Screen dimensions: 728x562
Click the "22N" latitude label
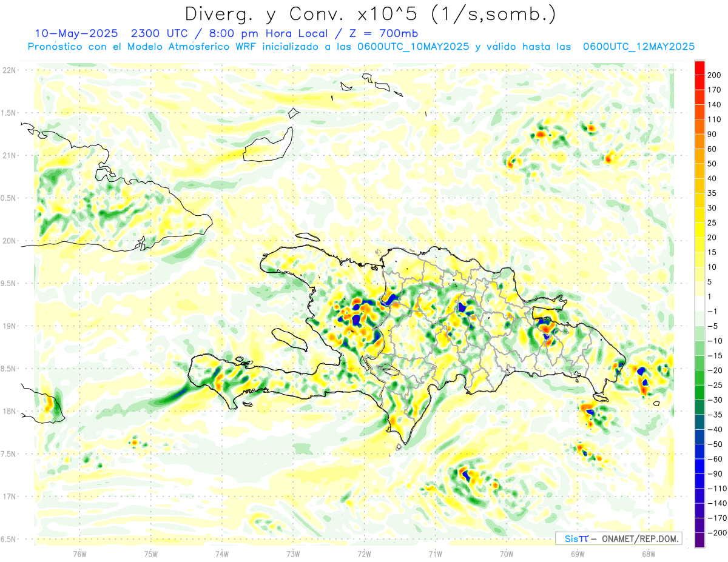(x=9, y=70)
